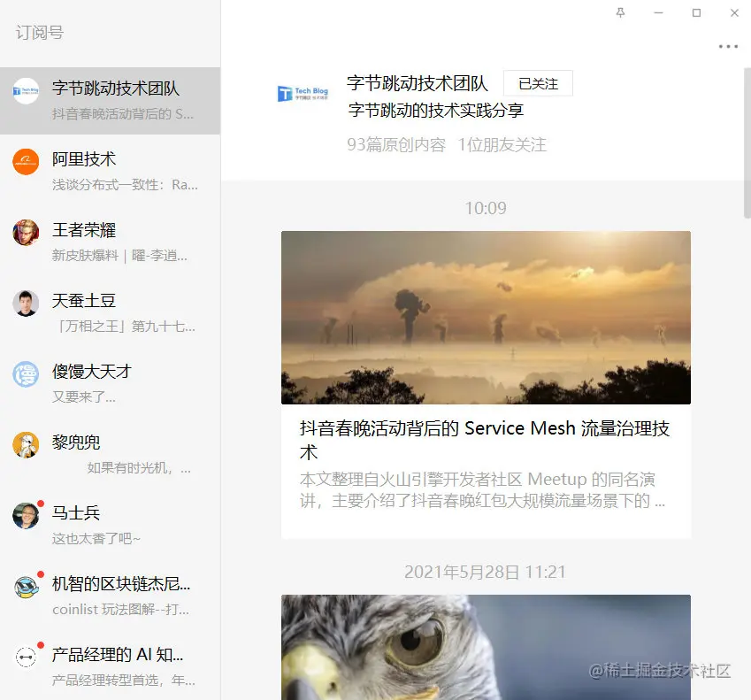Close the subscription window
This screenshot has height=700, width=751.
coord(734,13)
